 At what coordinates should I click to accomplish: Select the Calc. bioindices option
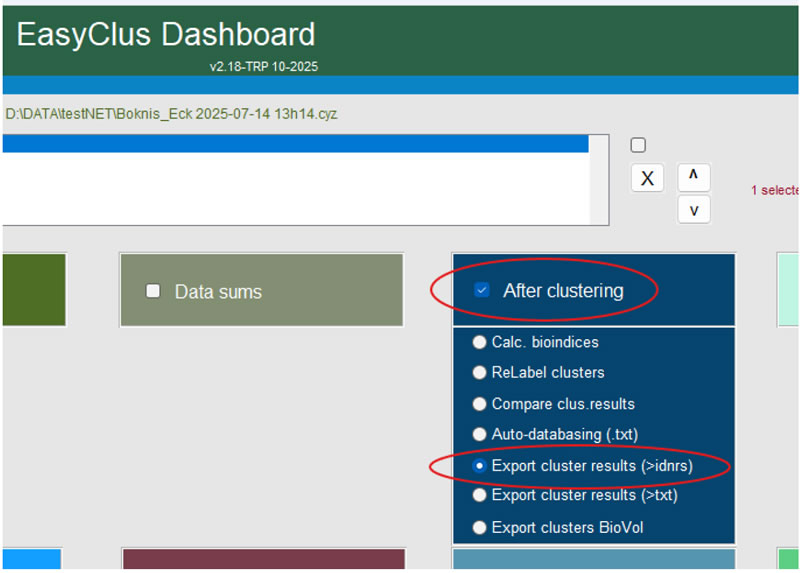pos(479,342)
